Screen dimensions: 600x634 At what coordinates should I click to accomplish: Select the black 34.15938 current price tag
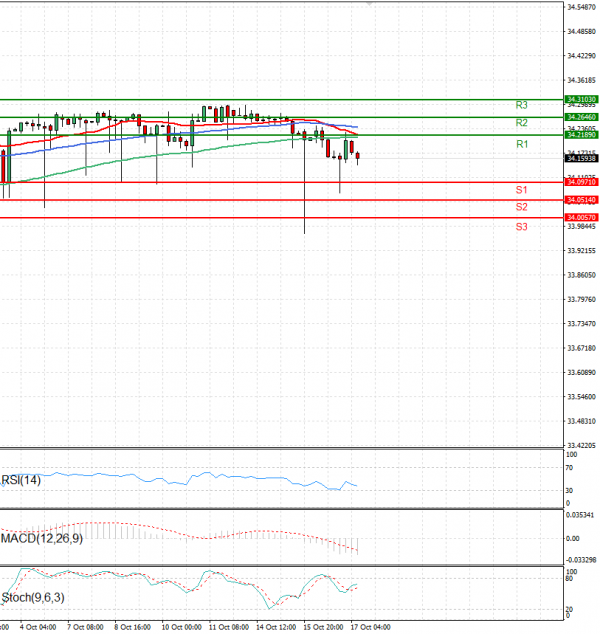[581, 158]
